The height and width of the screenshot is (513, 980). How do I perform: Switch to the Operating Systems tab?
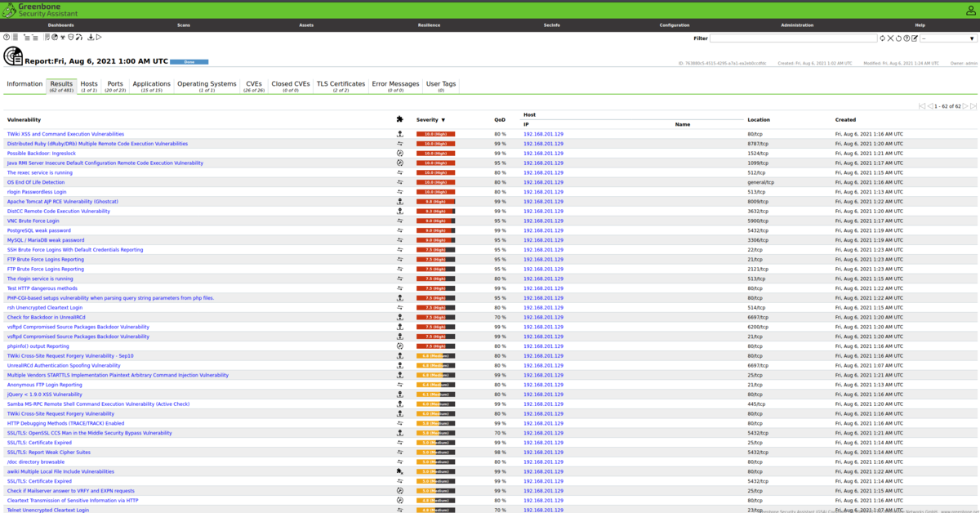tap(207, 86)
